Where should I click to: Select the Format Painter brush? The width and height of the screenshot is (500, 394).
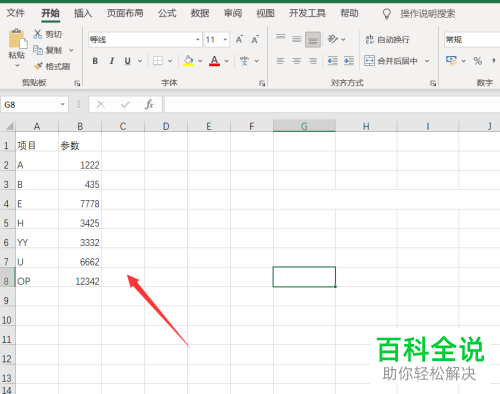(52, 66)
